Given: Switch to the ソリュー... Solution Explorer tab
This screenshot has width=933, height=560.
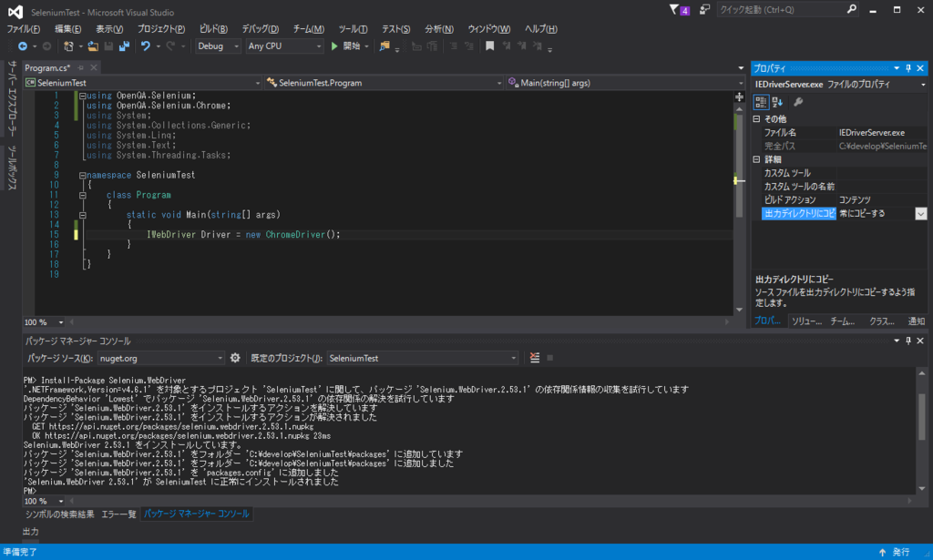Looking at the screenshot, I should pos(806,321).
